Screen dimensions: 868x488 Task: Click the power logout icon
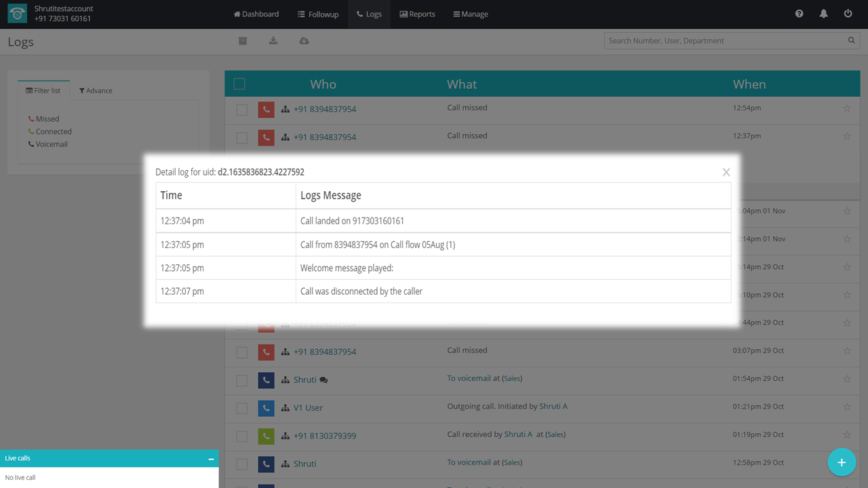[x=848, y=14]
